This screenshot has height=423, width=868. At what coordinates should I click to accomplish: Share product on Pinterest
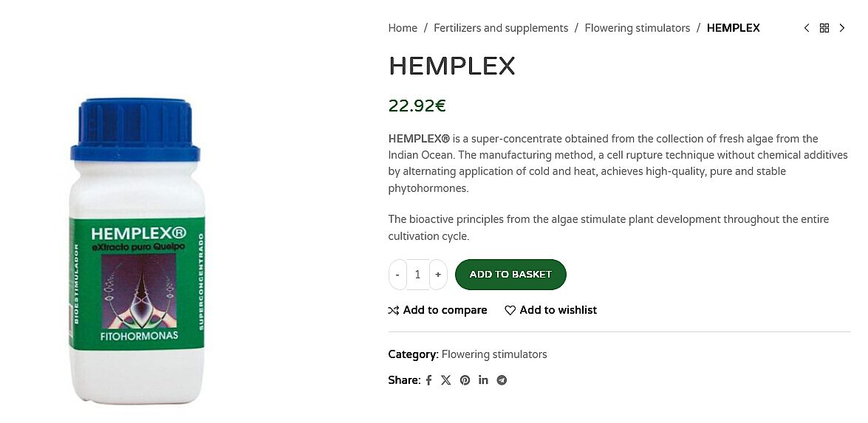pyautogui.click(x=465, y=380)
